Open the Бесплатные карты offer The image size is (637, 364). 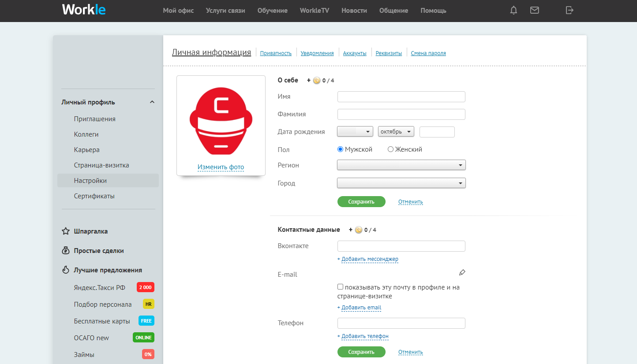102,321
